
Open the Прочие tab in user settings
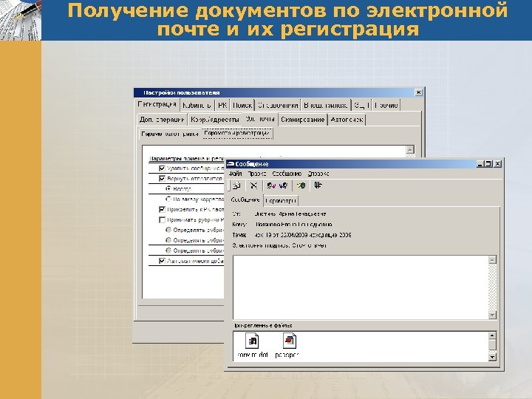pyautogui.click(x=386, y=105)
